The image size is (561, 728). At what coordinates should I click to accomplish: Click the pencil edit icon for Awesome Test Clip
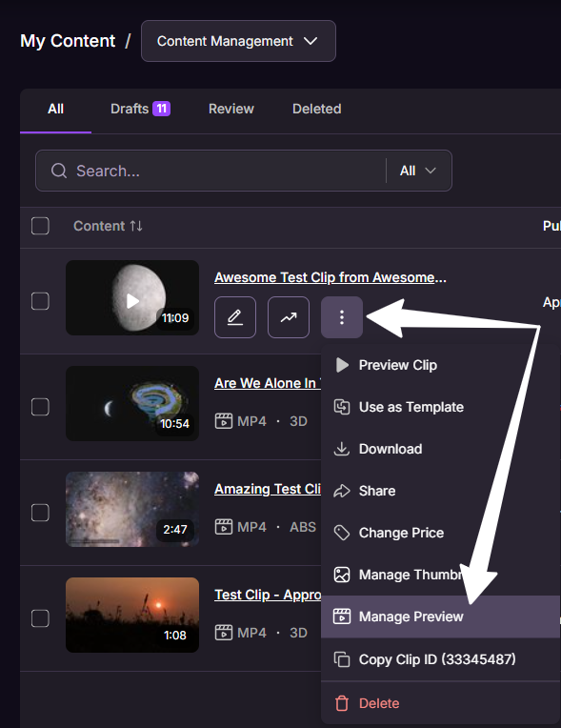pyautogui.click(x=235, y=317)
